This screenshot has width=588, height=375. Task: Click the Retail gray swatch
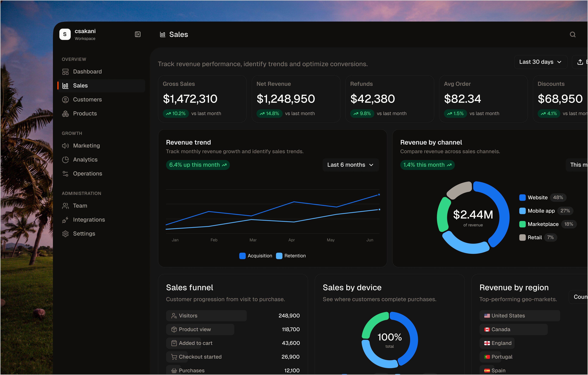522,238
